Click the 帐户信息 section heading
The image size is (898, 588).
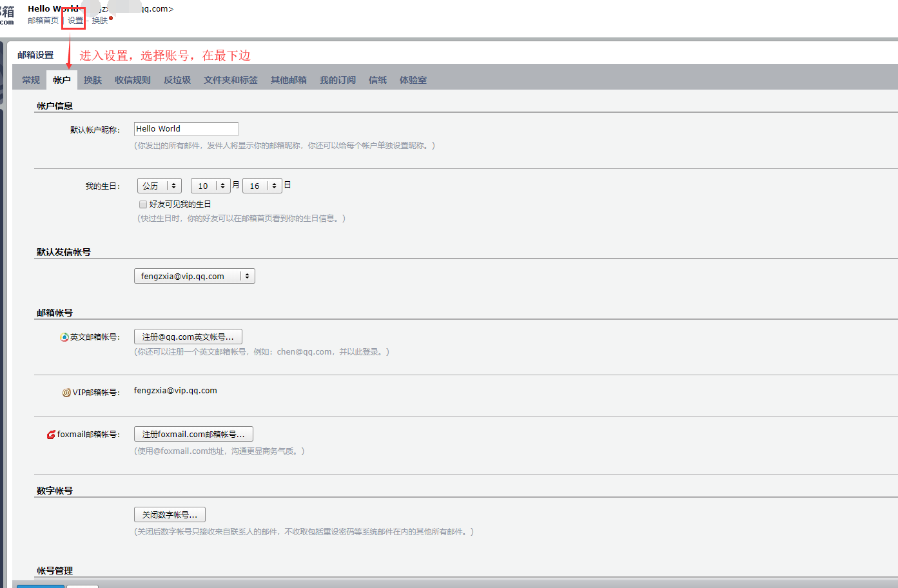click(55, 106)
